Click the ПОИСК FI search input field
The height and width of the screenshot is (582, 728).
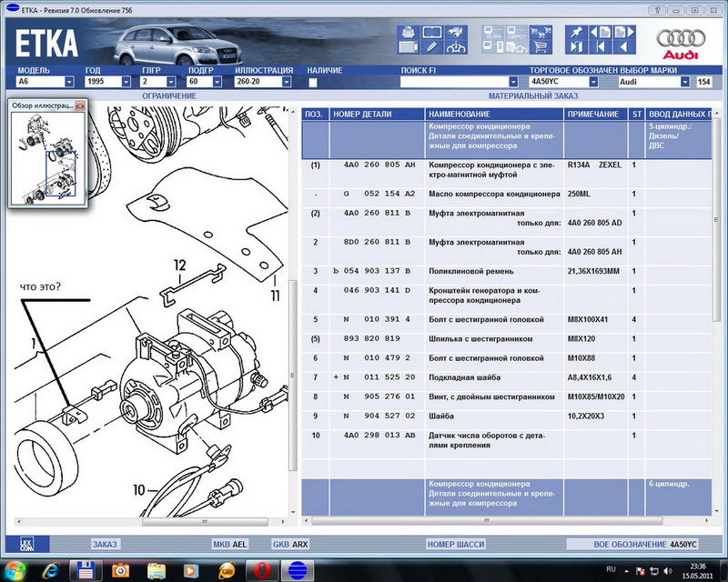454,82
